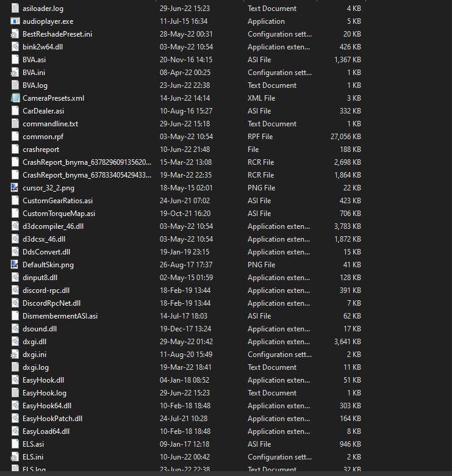The width and height of the screenshot is (452, 476).
Task: Click the date 09-Jan-17 12:18
Action: pos(184,444)
